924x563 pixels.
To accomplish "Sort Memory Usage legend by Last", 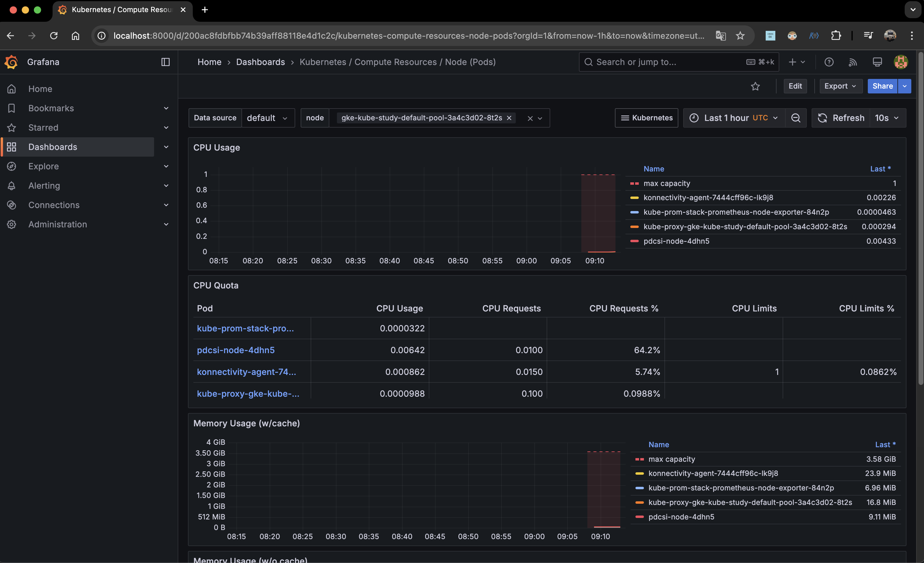I will (885, 445).
